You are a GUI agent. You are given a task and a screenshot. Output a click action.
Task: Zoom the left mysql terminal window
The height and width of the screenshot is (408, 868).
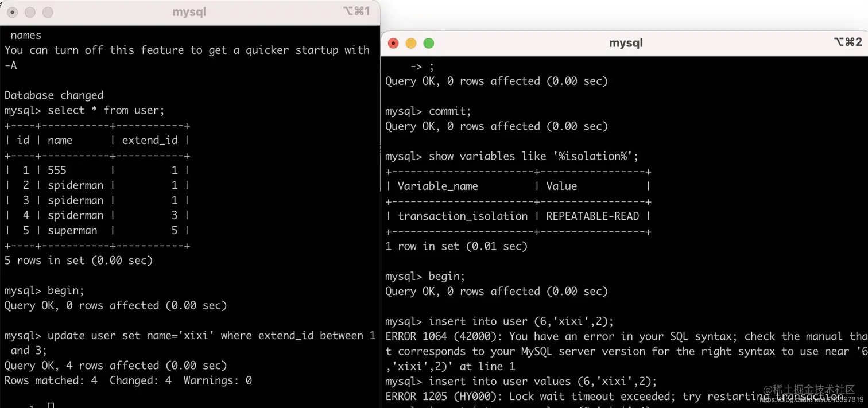point(48,12)
